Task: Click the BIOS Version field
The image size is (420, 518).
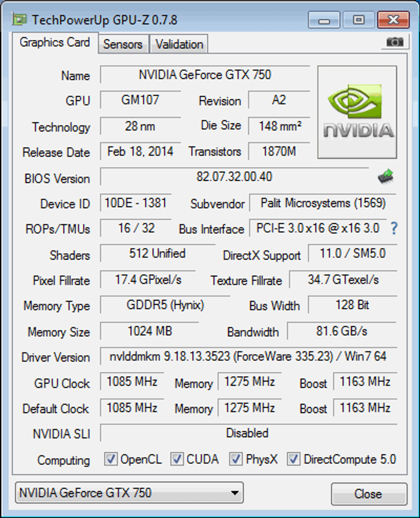Action: pos(234,177)
